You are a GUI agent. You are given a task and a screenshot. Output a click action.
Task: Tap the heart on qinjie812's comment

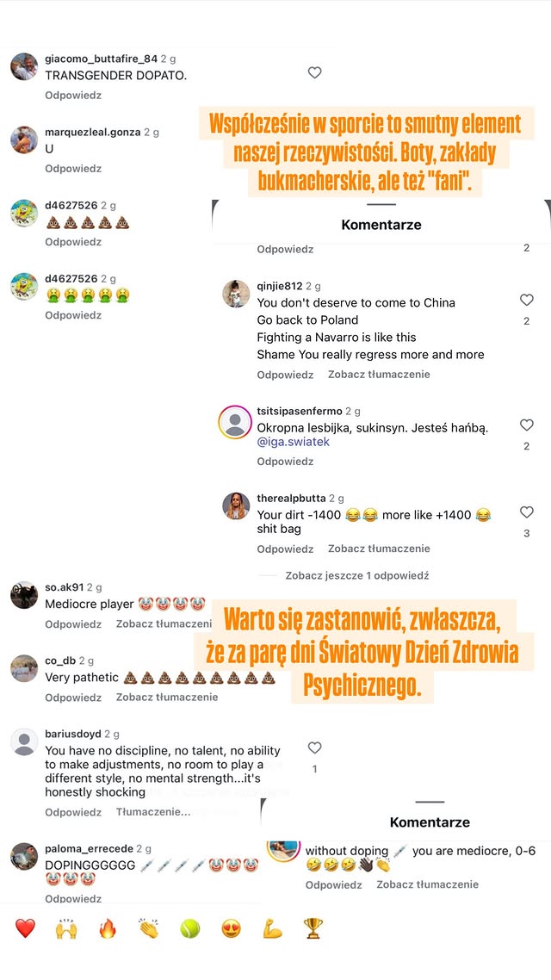coord(527,300)
